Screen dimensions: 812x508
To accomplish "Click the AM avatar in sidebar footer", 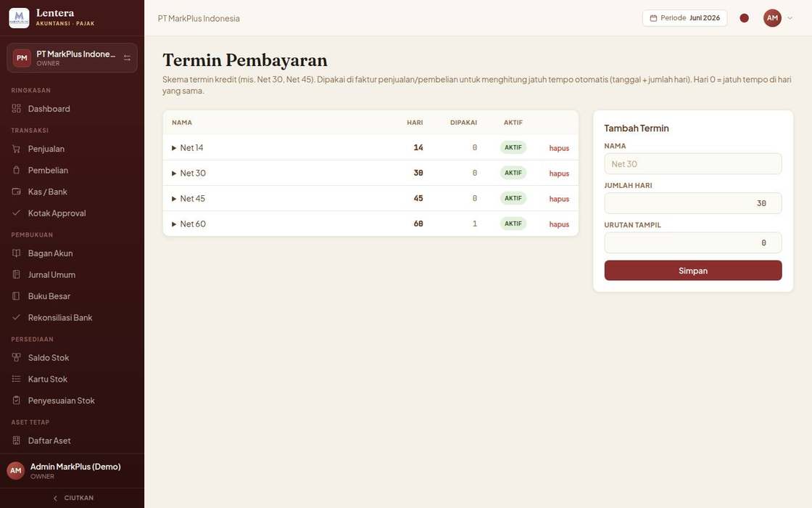I will (15, 471).
